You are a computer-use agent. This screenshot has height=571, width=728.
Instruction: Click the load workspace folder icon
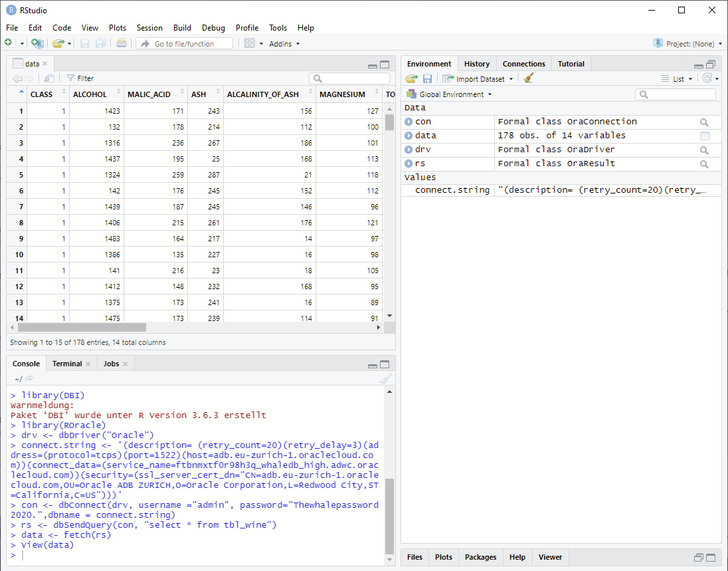pyautogui.click(x=411, y=78)
